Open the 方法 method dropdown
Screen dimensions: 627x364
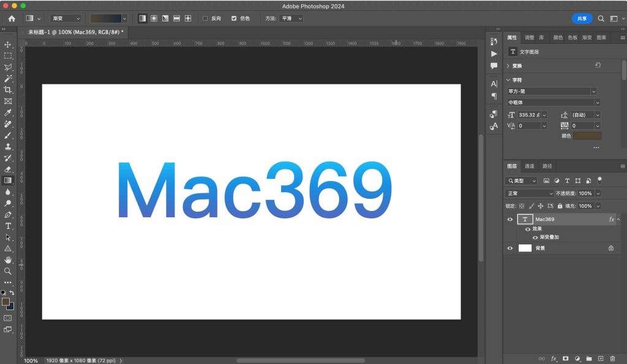(x=291, y=18)
